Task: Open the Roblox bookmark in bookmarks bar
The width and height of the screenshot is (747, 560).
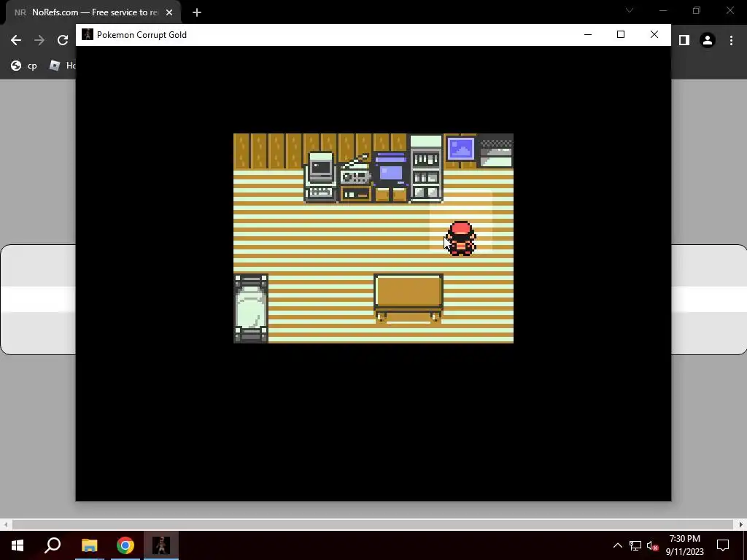Action: (x=62, y=66)
